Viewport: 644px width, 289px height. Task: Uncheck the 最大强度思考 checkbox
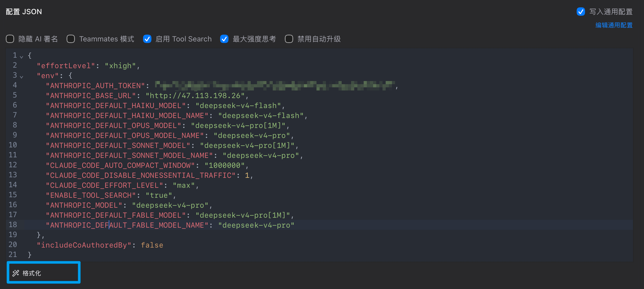[x=224, y=39]
